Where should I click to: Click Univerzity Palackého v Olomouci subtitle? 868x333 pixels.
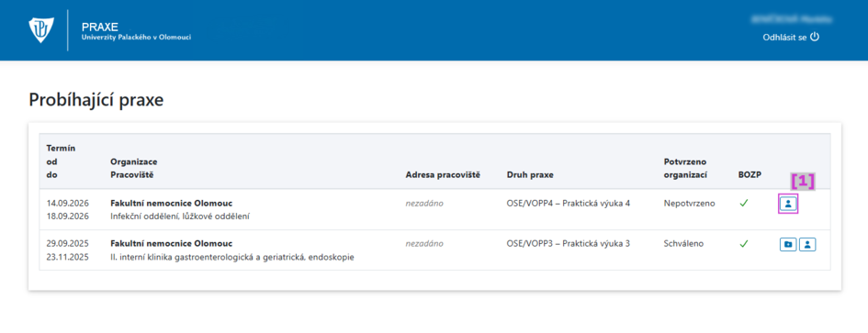(x=136, y=37)
